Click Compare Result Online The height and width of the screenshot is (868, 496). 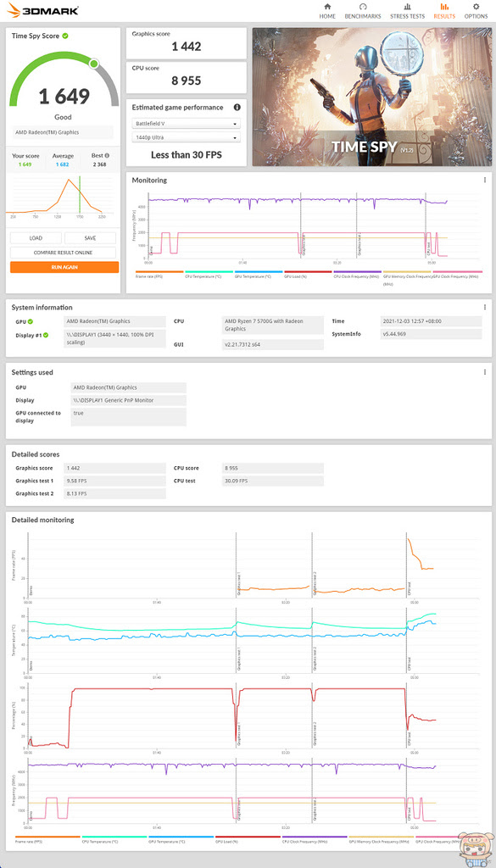[63, 253]
